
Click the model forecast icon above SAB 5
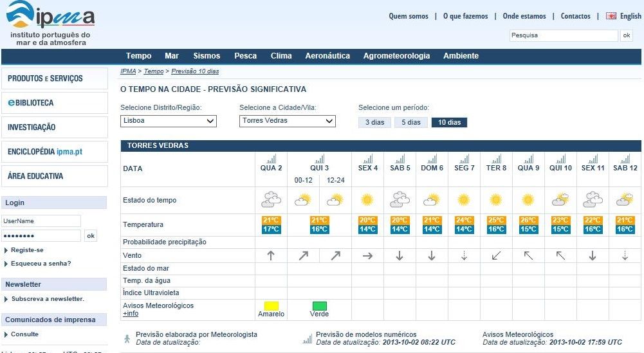click(400, 159)
